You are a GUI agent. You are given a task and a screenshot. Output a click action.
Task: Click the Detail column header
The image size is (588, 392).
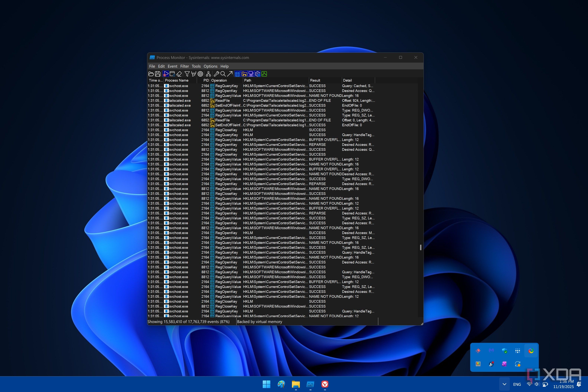(358, 80)
